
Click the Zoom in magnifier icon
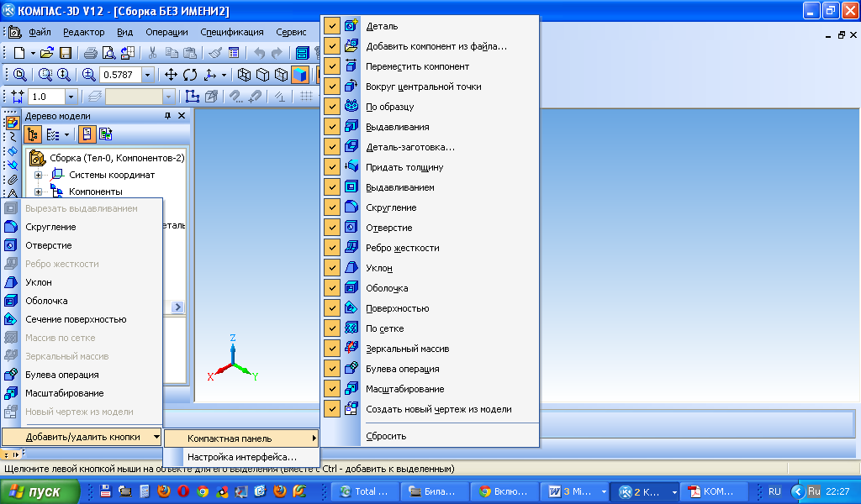click(88, 75)
